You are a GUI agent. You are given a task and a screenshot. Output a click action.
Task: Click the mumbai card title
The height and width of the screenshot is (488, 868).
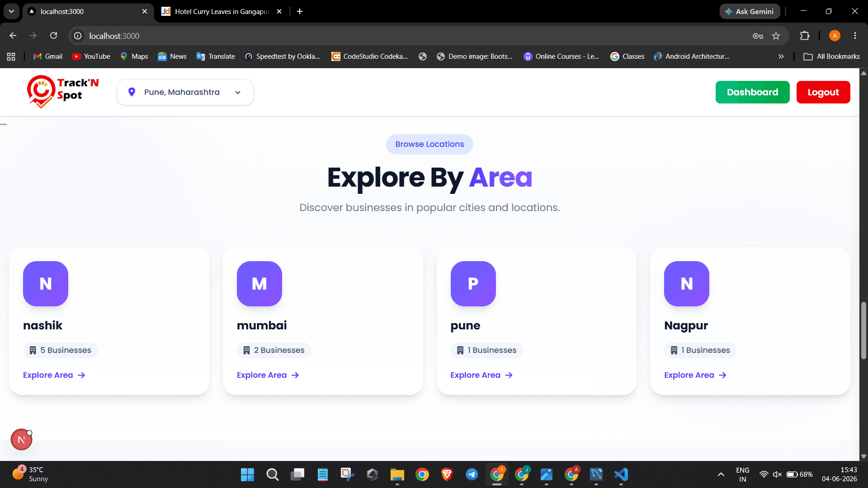(x=262, y=325)
